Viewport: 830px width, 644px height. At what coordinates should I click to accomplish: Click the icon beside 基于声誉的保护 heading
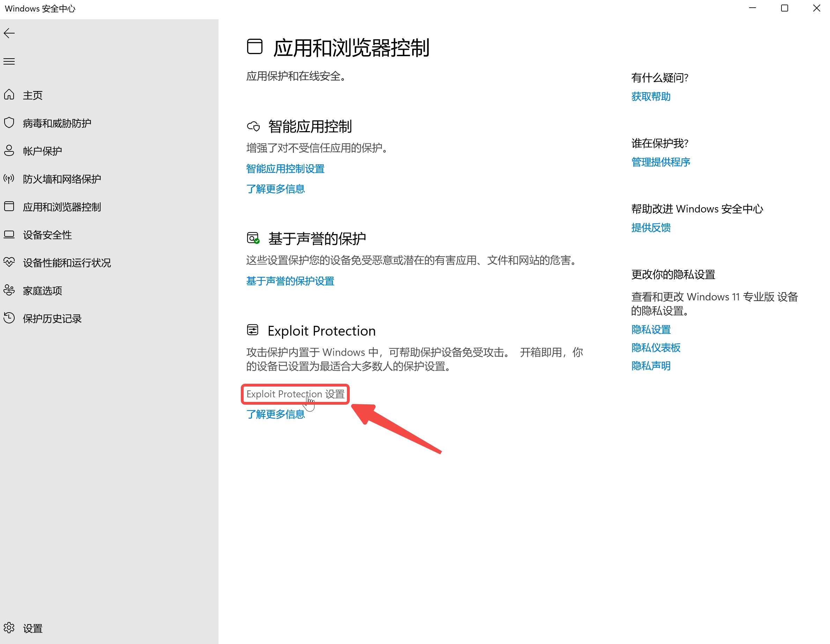[x=253, y=238]
